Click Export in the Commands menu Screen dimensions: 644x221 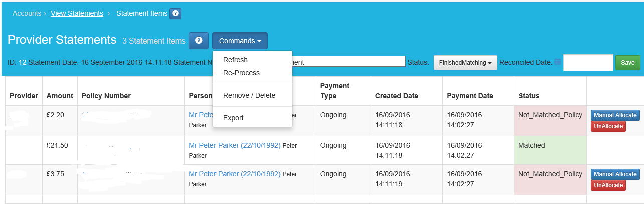233,118
